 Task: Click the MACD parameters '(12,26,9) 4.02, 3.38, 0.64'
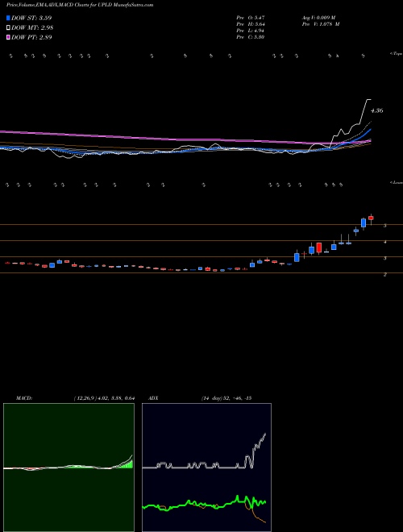[x=104, y=398]
